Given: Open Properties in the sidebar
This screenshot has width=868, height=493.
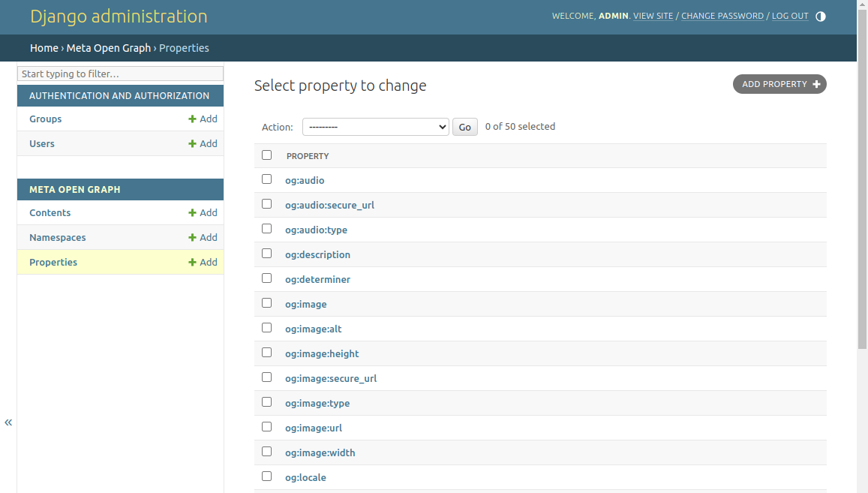Looking at the screenshot, I should click(53, 262).
